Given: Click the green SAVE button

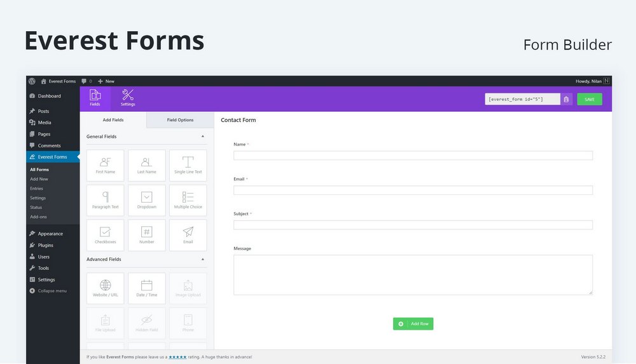Looking at the screenshot, I should tap(590, 99).
